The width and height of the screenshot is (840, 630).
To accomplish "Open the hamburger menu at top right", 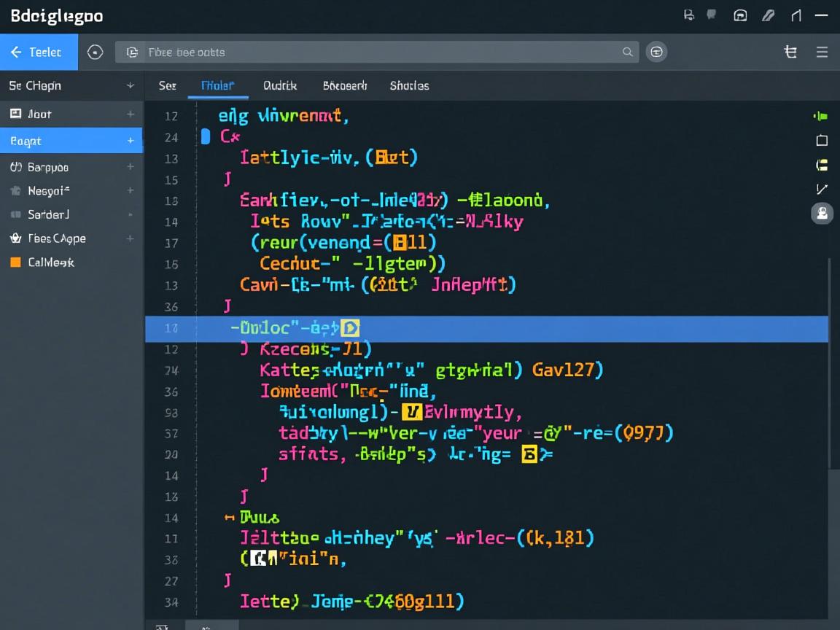I will tap(822, 52).
